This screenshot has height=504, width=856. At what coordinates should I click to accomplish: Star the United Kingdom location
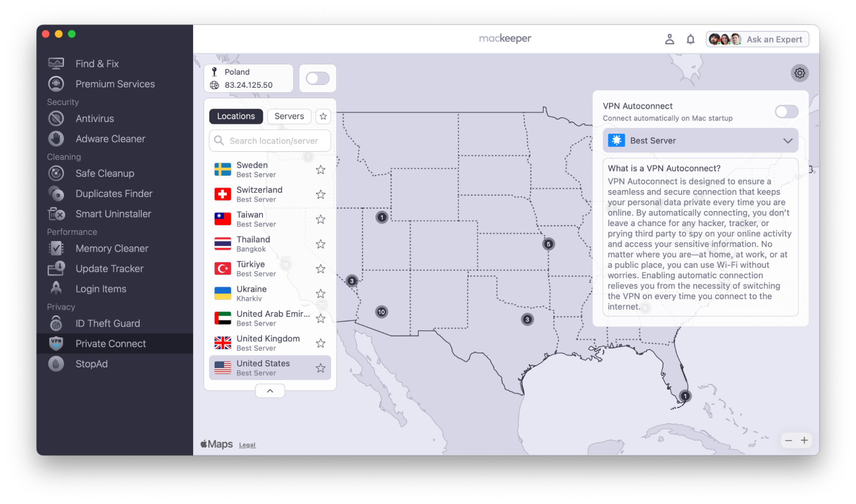tap(320, 343)
